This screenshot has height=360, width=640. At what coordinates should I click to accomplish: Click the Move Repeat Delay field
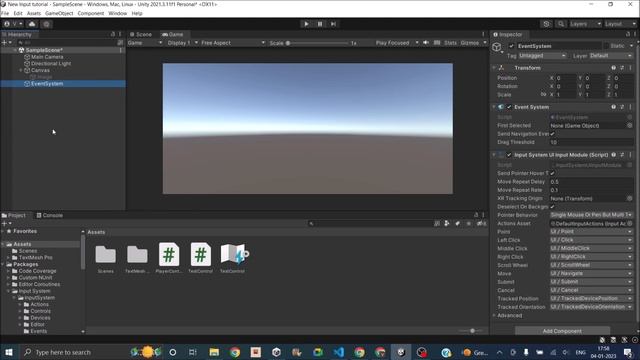click(591, 182)
